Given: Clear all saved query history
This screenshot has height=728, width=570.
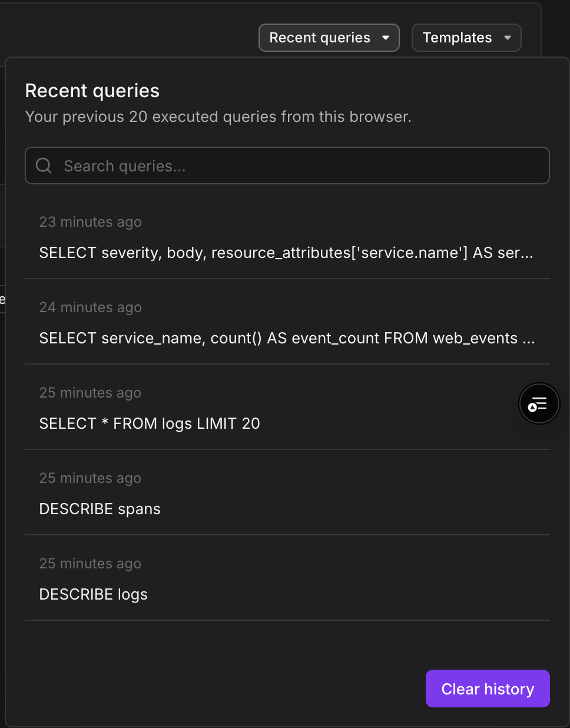Looking at the screenshot, I should click(487, 688).
